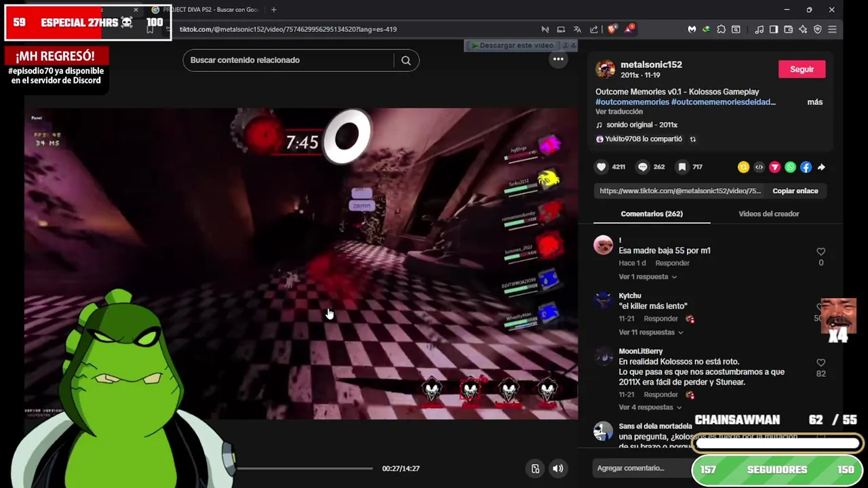Image resolution: width=868 pixels, height=488 pixels.
Task: Click the Brave search-tabs extension icon
Action: tap(736, 29)
